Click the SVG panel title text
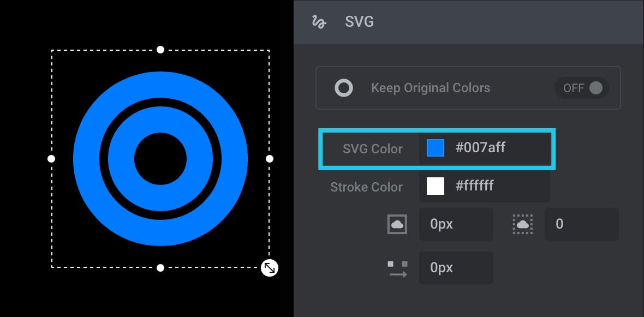Screen dimensions: 644x317 point(359,22)
